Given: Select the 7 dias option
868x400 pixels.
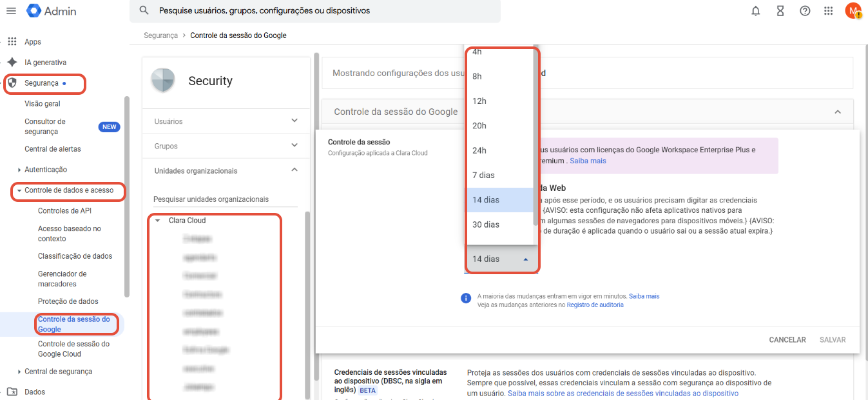Looking at the screenshot, I should (x=499, y=175).
